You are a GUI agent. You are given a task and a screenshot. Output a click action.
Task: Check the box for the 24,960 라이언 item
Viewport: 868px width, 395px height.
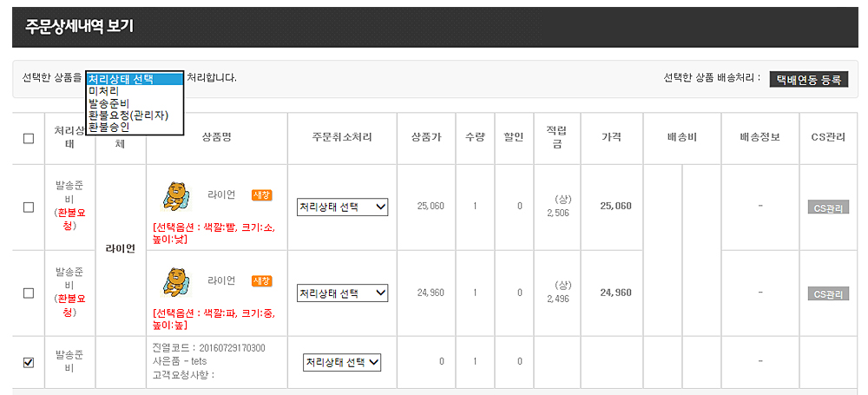[x=29, y=293]
